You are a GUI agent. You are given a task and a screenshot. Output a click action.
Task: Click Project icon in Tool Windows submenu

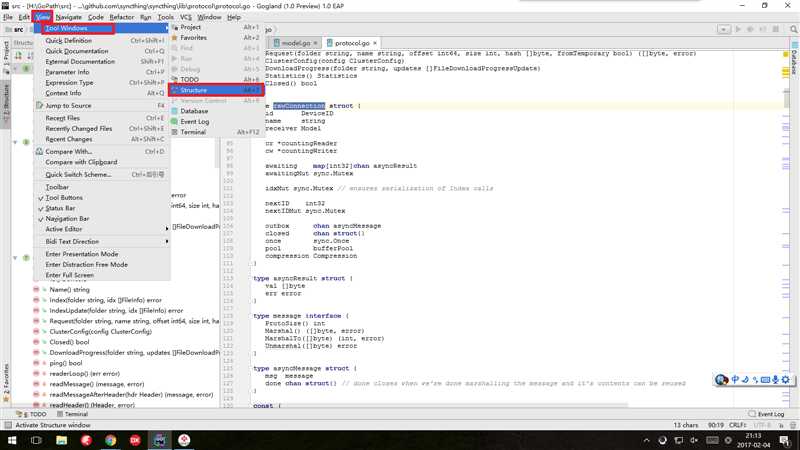(x=174, y=27)
